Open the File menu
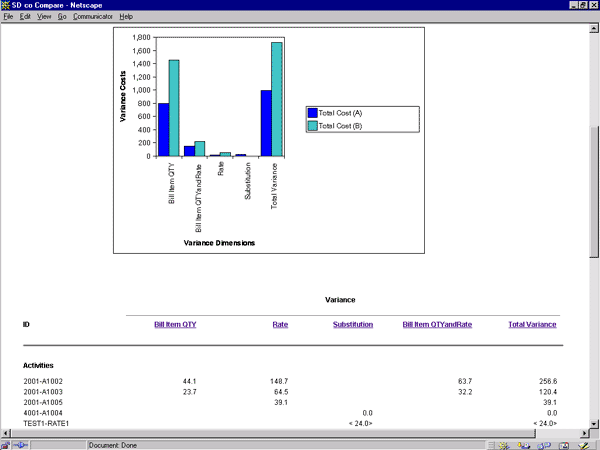Screen dimensions: 600x450 tap(8, 16)
